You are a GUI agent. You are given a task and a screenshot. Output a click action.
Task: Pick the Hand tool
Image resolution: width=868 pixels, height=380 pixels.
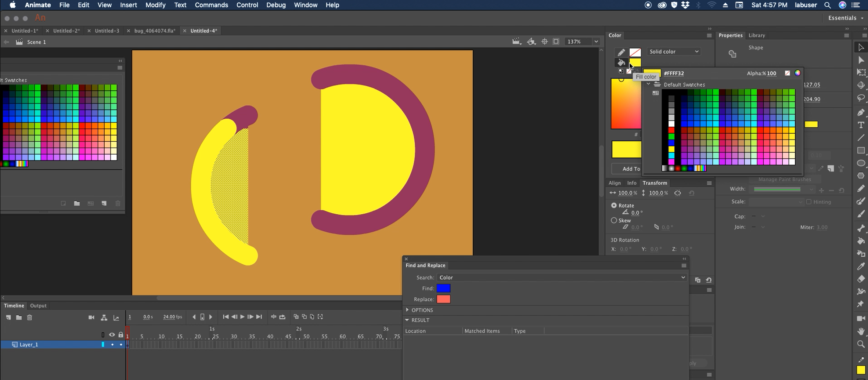point(861,331)
